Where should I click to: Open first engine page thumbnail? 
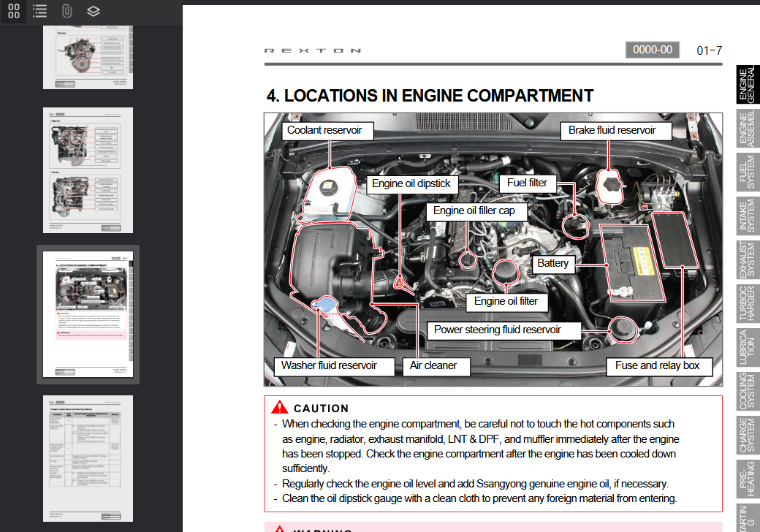pyautogui.click(x=88, y=57)
